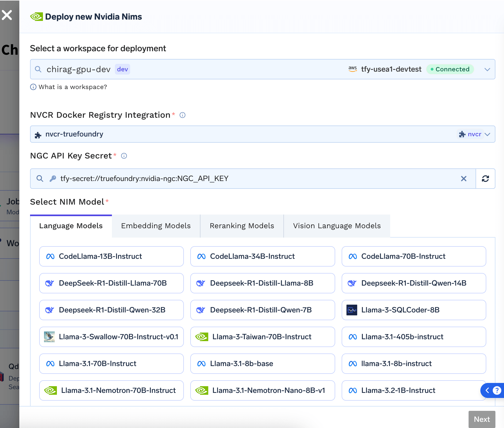Switch to Reranking Models tab
Image resolution: width=504 pixels, height=428 pixels.
pyautogui.click(x=242, y=226)
